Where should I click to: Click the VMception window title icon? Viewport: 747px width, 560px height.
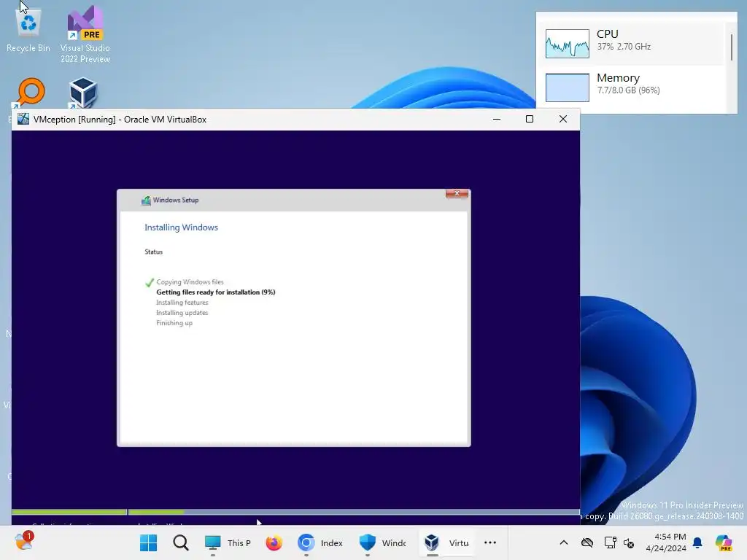(23, 119)
